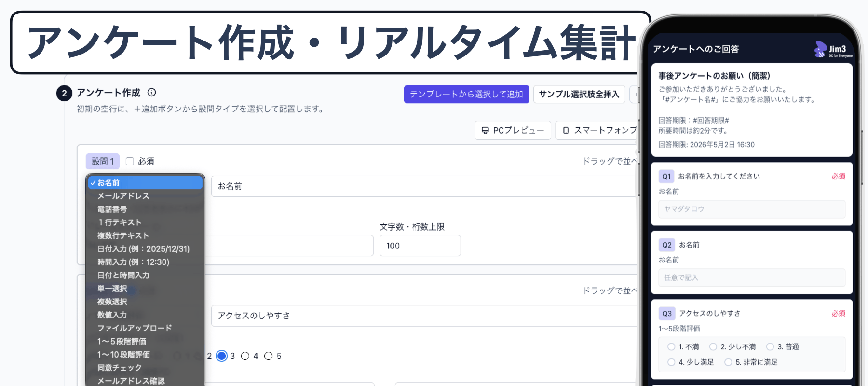868x386 pixels.
Task: Click the 文字数・桁数上限 field showing 100
Action: [420, 246]
